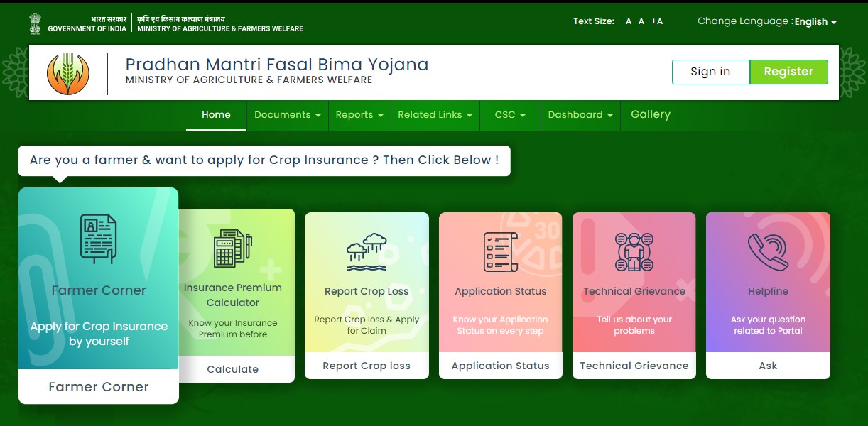Click the Ask button under Helpline
Viewport: 868px width, 426px height.
(x=768, y=366)
